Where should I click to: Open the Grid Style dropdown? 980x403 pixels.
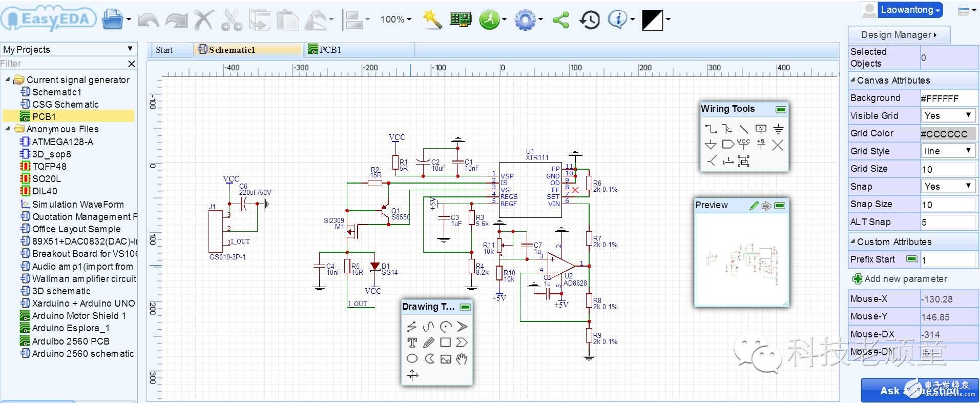click(947, 151)
